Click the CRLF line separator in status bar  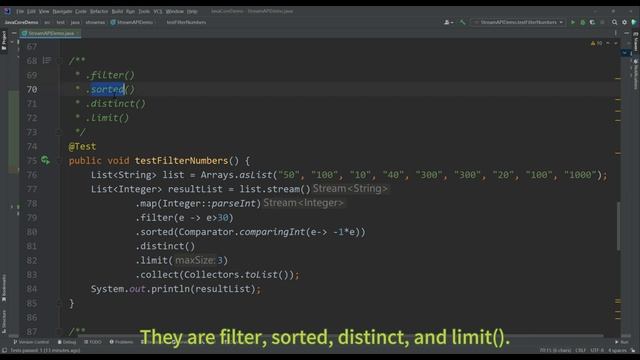580,350
